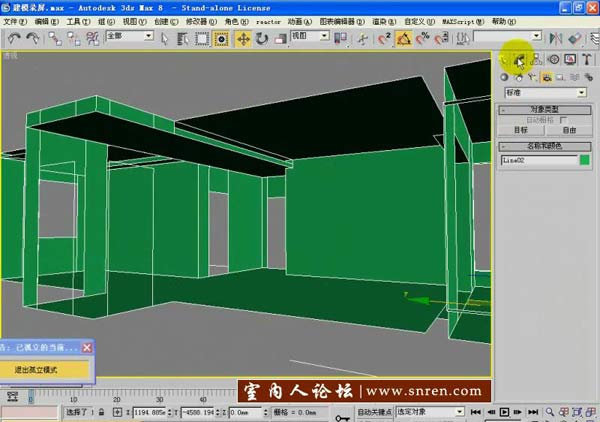Switch to the Utilities hammer tab
This screenshot has height=422, width=600.
587,60
